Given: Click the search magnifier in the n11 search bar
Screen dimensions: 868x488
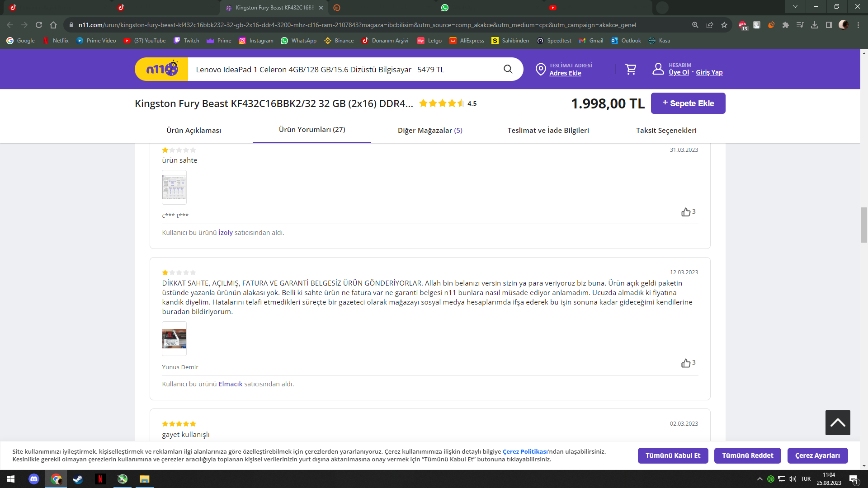Looking at the screenshot, I should pos(508,69).
